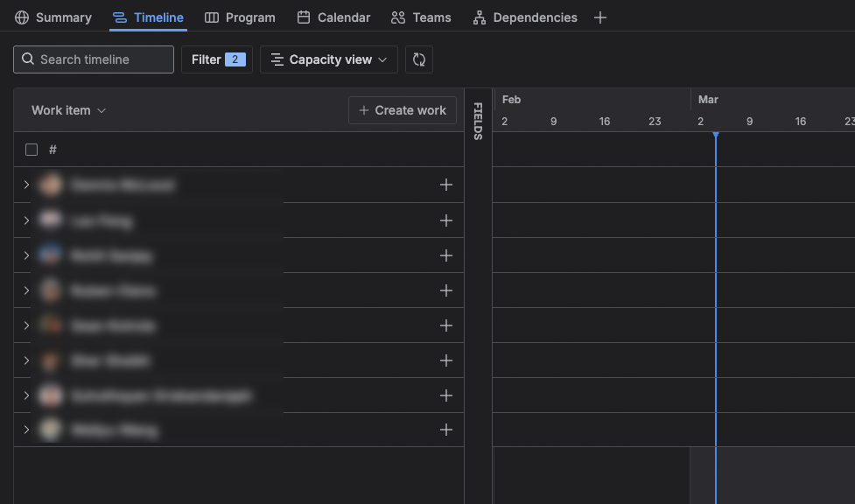Expand the first person row chevron

[26, 185]
